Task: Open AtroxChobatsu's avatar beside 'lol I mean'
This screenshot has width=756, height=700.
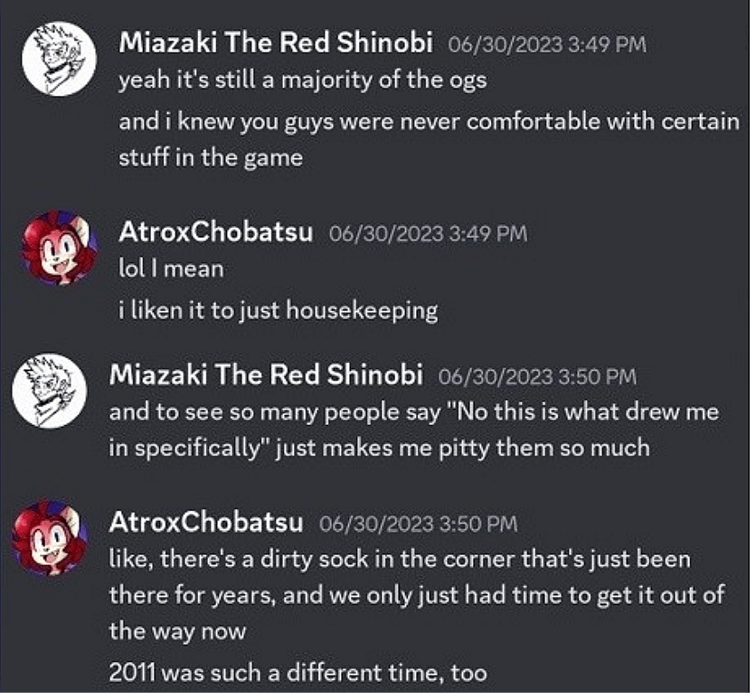Action: tap(60, 248)
